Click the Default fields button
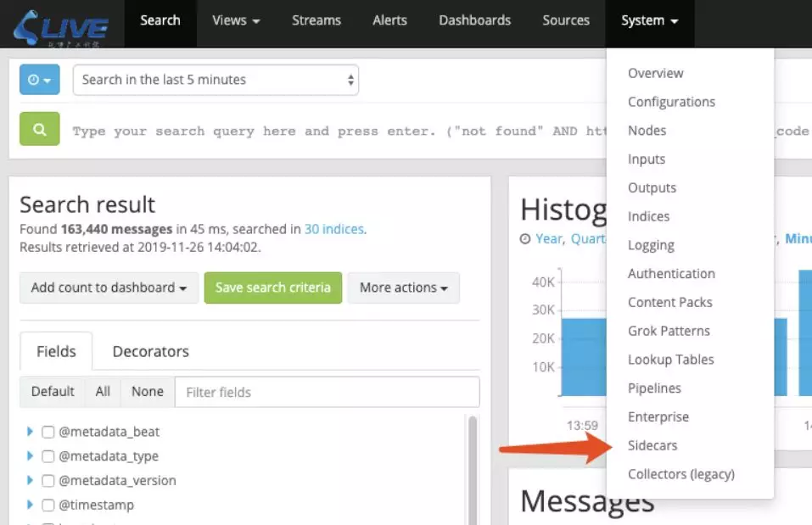Screen dimensions: 812x525 coord(53,392)
